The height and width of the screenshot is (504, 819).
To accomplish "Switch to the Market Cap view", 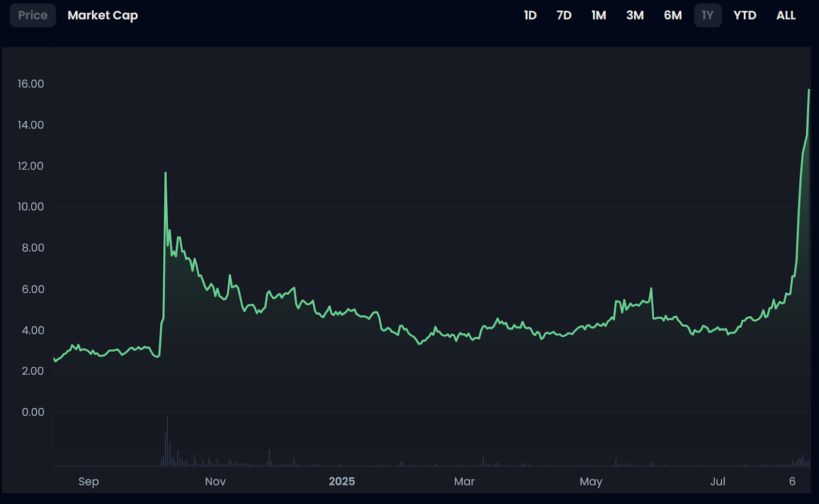I will [x=102, y=15].
